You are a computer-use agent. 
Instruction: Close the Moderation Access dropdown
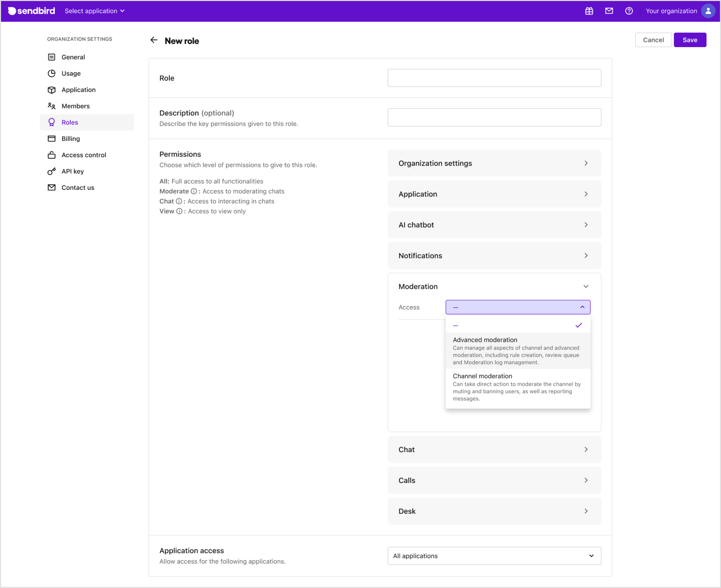(518, 307)
